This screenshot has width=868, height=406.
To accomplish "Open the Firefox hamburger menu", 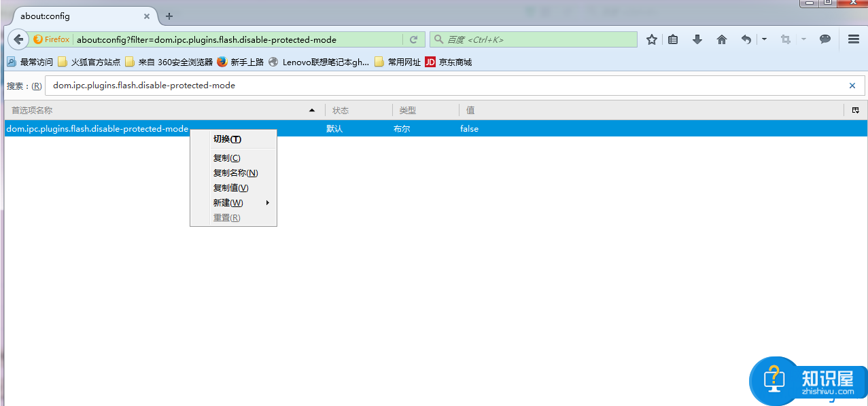I will click(854, 39).
